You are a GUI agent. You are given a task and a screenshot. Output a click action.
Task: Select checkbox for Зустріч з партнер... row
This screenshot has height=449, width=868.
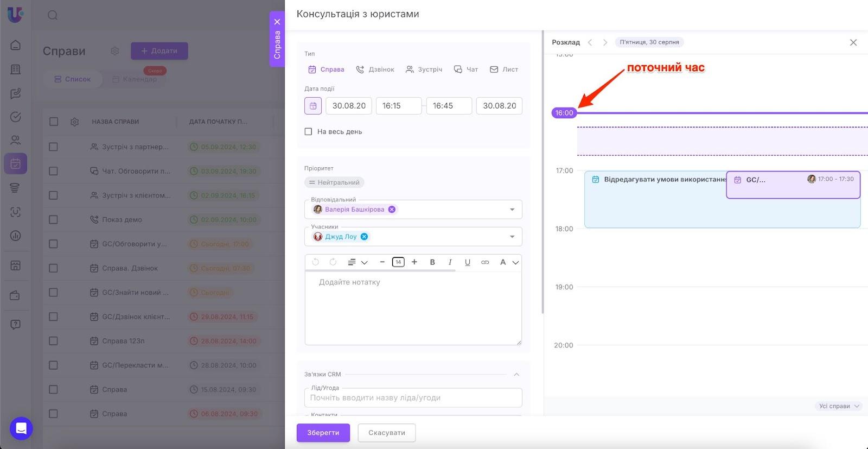(x=53, y=147)
